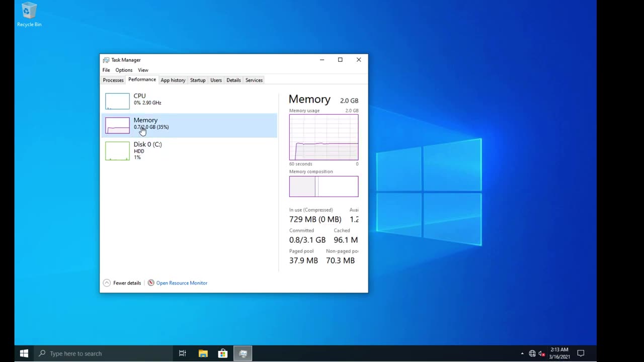This screenshot has height=362, width=644.
Task: Open Microsoft Store from the taskbar
Action: (x=223, y=353)
